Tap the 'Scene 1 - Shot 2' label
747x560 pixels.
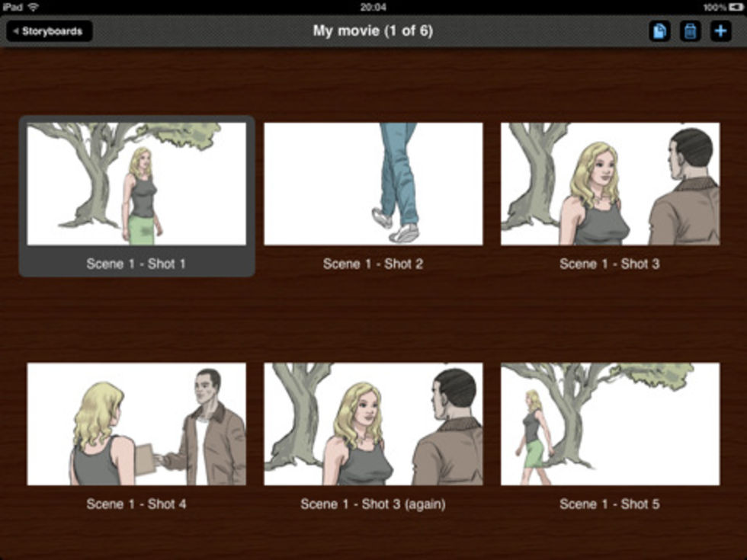[x=373, y=264]
